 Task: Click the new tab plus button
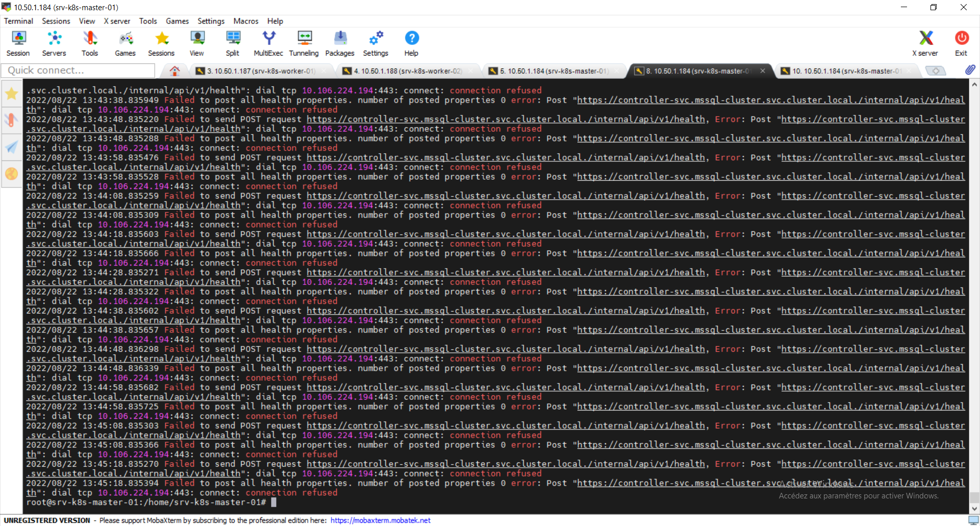click(936, 71)
